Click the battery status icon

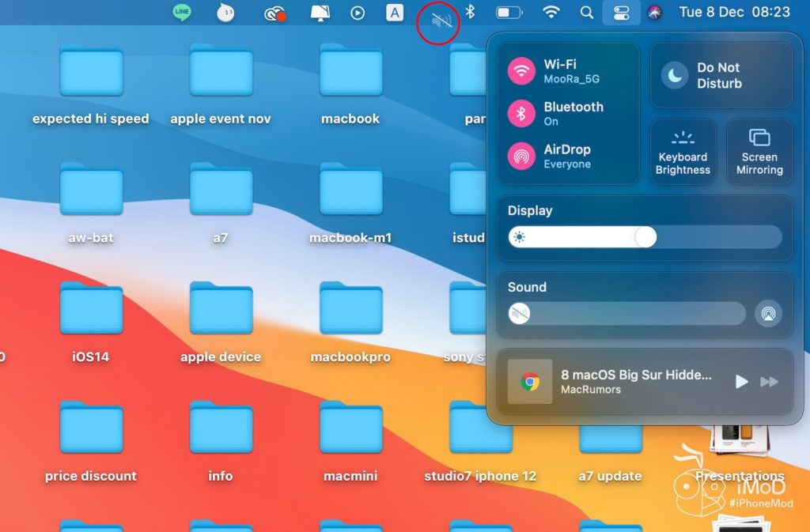coord(509,12)
